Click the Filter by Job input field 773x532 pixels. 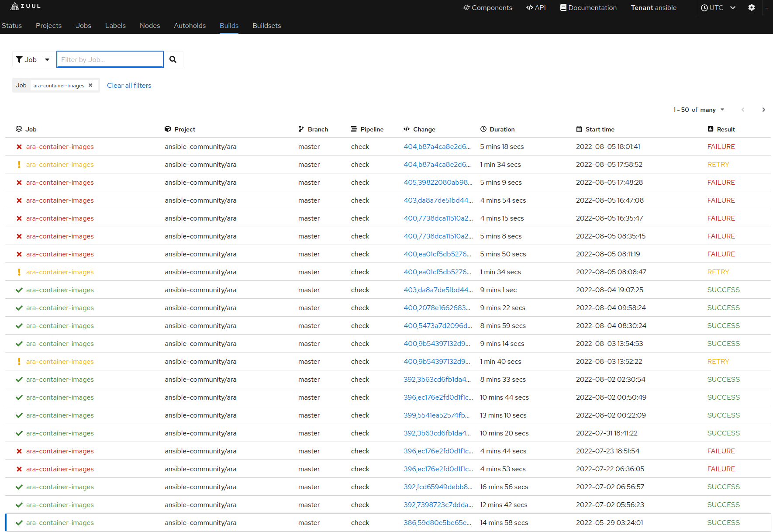coord(110,59)
